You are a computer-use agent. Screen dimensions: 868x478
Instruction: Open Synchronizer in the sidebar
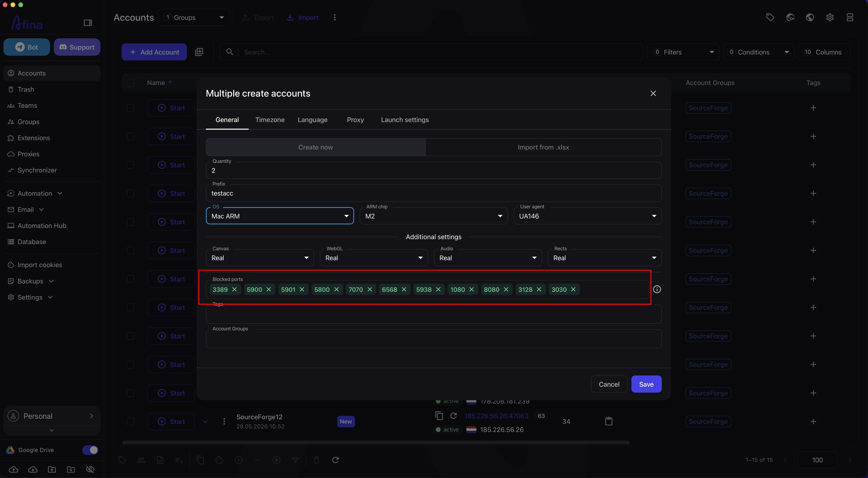[x=52, y=170]
